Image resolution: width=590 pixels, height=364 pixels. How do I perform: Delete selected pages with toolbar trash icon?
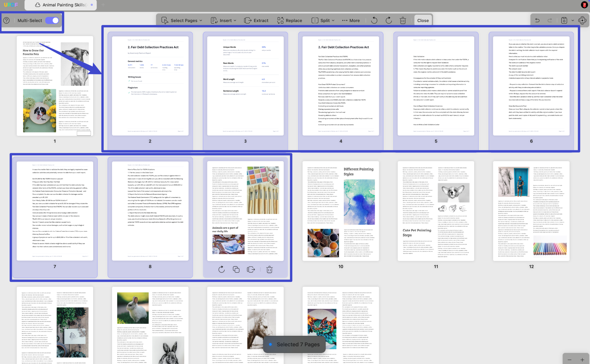point(403,20)
